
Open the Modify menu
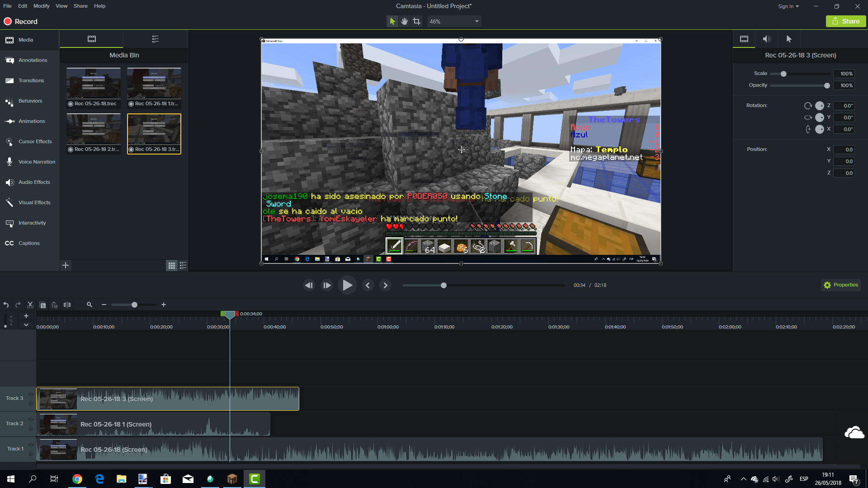coord(41,6)
